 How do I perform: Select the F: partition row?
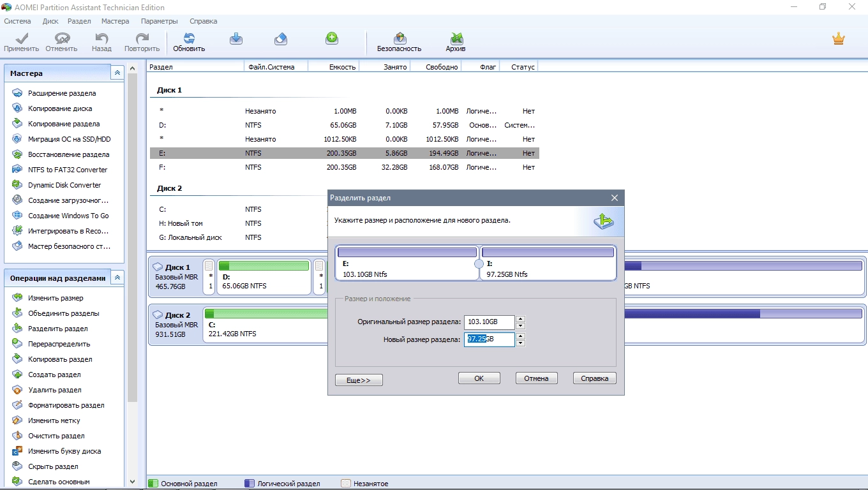(x=345, y=167)
